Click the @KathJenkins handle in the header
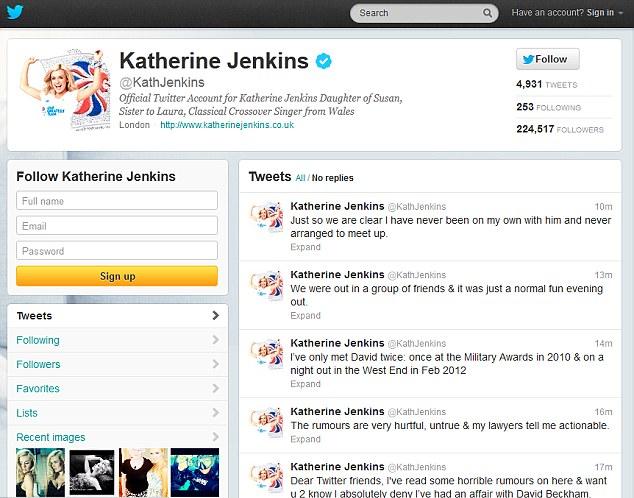The height and width of the screenshot is (498, 634). pos(162,82)
